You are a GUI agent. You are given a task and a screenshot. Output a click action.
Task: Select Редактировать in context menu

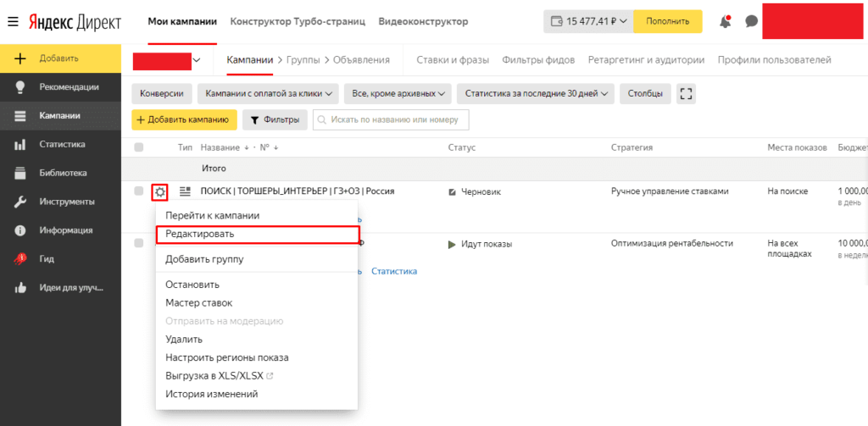pyautogui.click(x=257, y=234)
